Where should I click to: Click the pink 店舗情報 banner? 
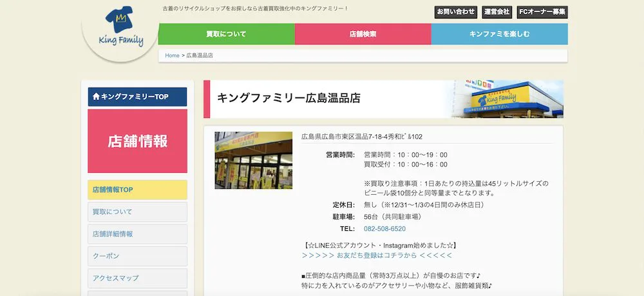point(137,141)
